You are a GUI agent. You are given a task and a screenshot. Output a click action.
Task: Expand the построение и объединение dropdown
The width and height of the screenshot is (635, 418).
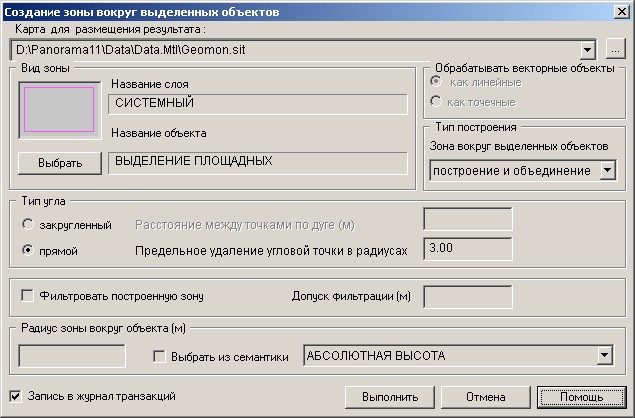607,171
